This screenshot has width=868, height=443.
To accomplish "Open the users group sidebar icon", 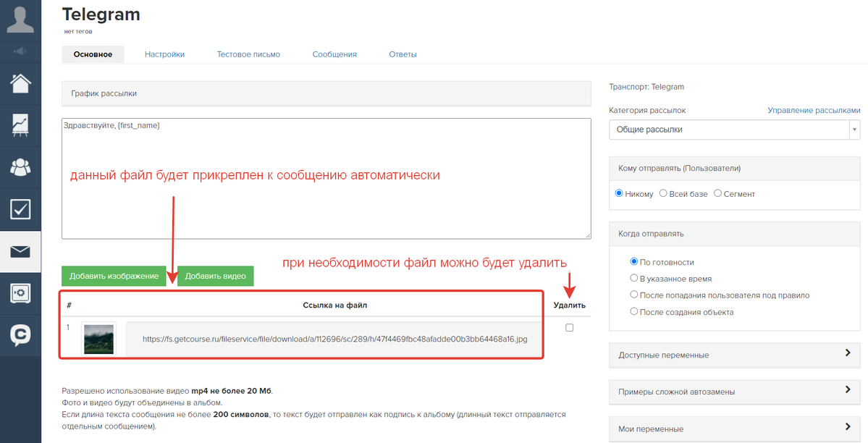I will pyautogui.click(x=20, y=167).
